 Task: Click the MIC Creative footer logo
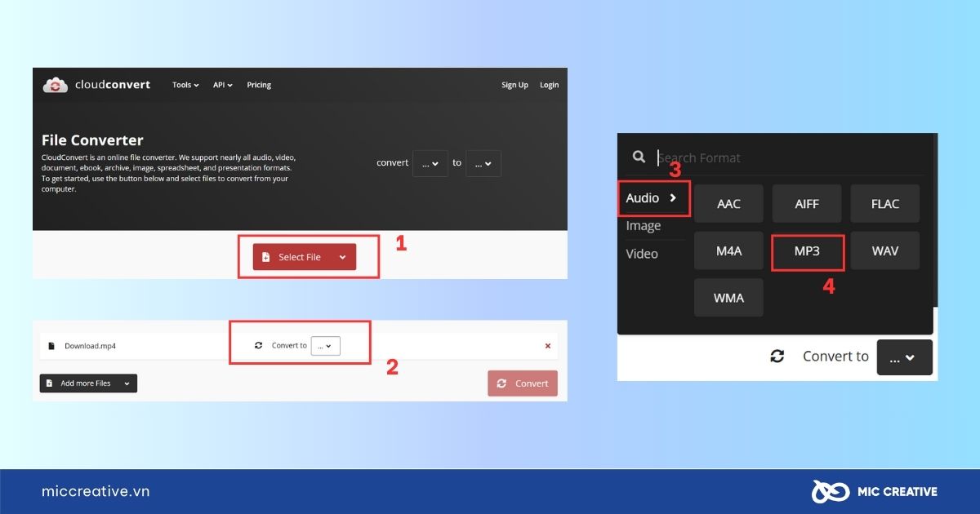tap(874, 491)
